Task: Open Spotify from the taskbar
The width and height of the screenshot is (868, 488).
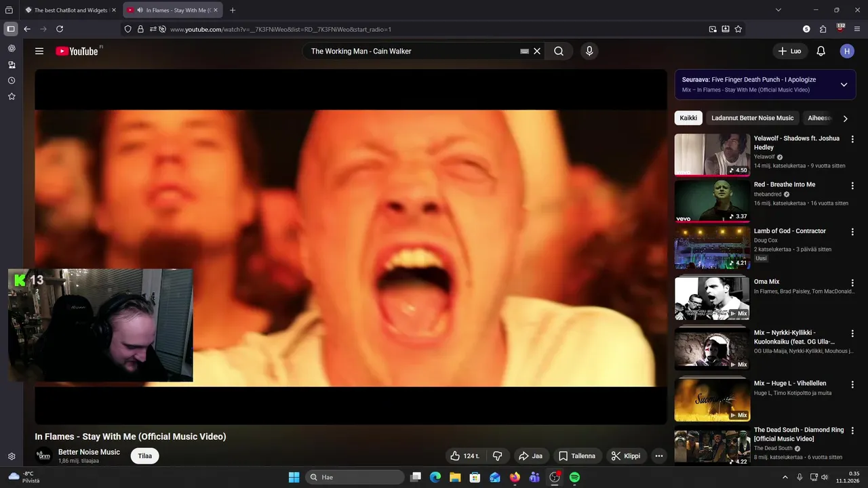Action: tap(574, 477)
